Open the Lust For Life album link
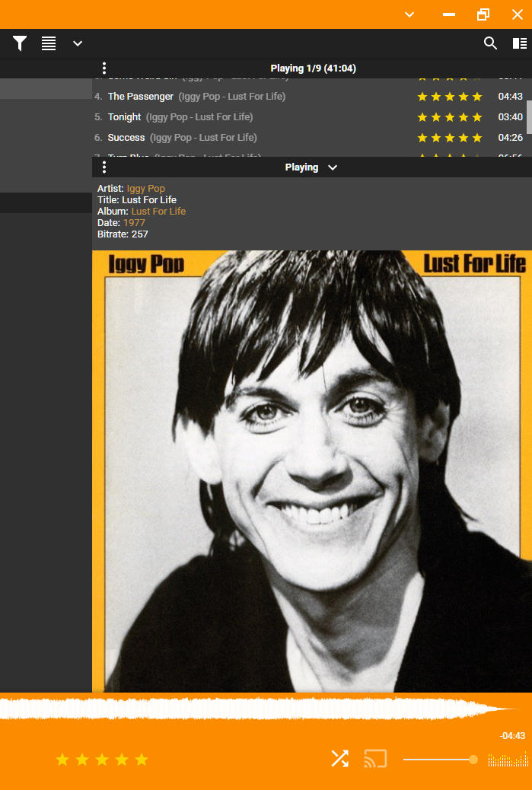532x790 pixels. pos(158,211)
